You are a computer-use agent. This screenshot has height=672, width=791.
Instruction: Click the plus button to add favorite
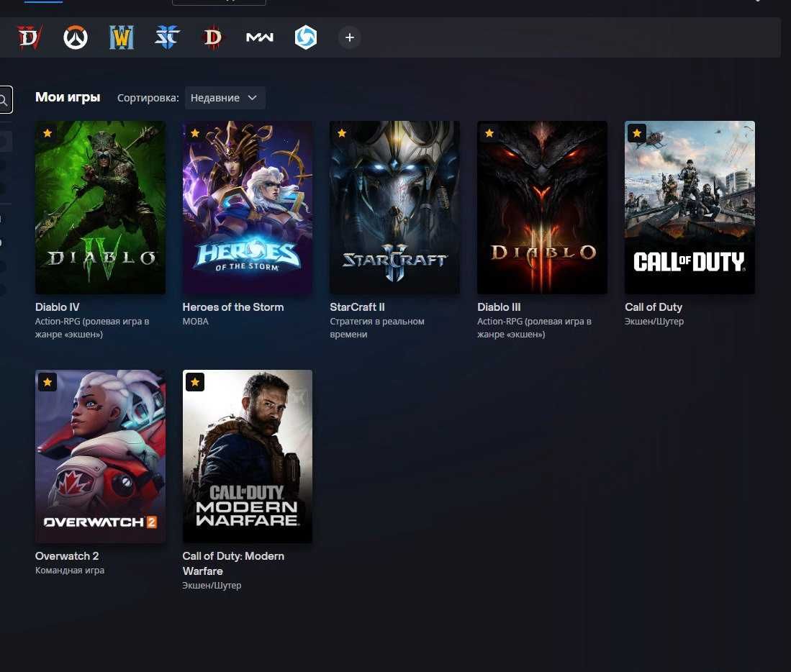350,37
